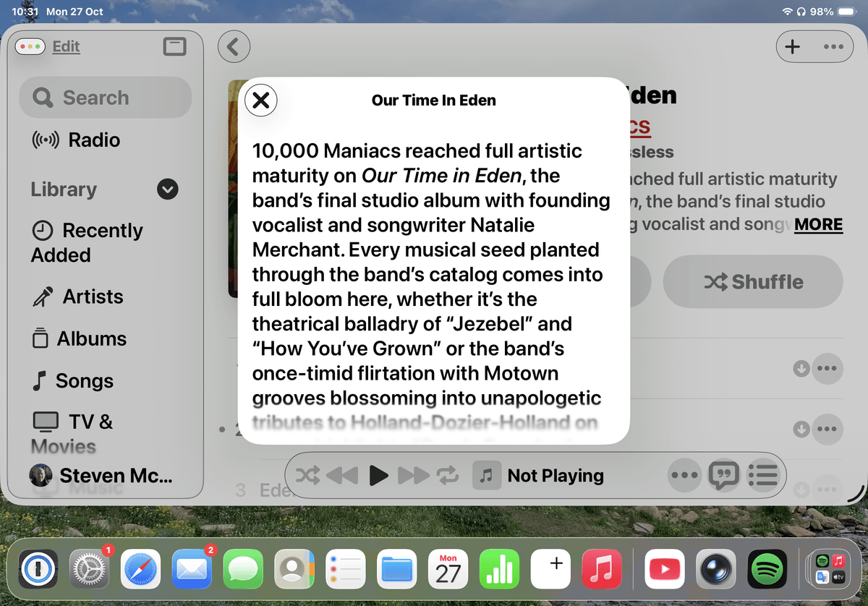This screenshot has width=868, height=606.
Task: Click the popup title Our Time In Eden
Action: click(x=434, y=101)
